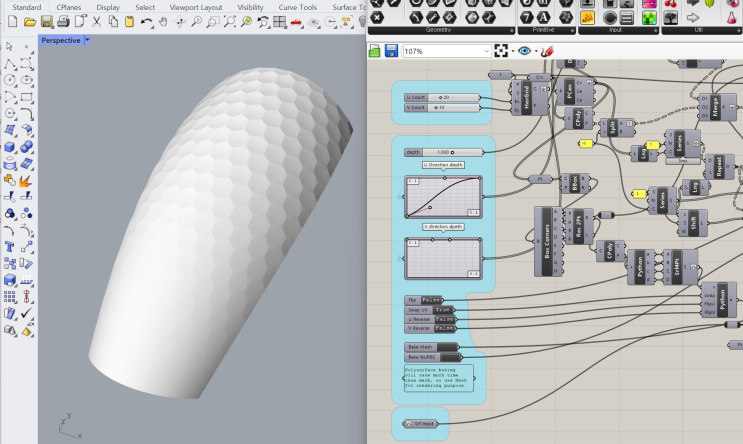Click the Rhino Print icon
The image size is (743, 444).
point(63,21)
